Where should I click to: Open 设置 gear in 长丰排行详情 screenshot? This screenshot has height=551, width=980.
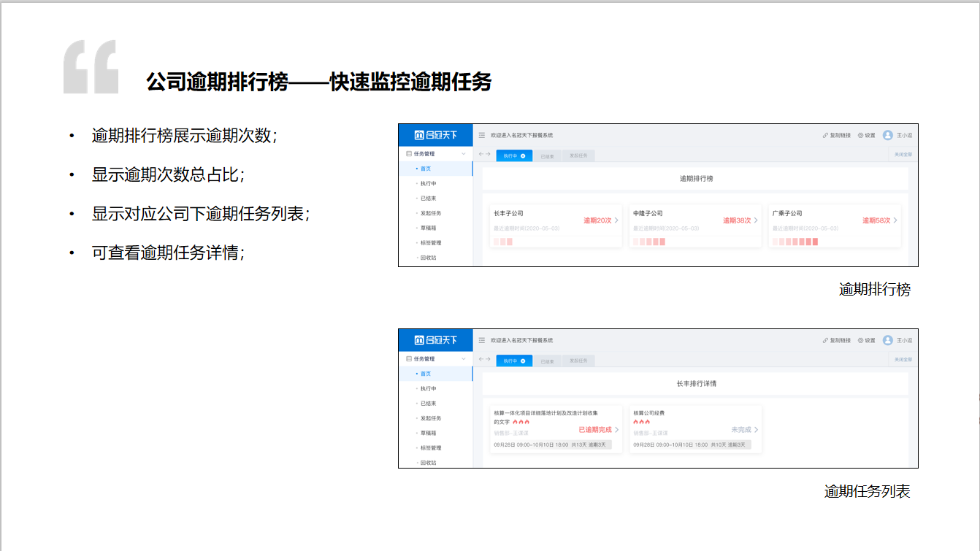860,340
